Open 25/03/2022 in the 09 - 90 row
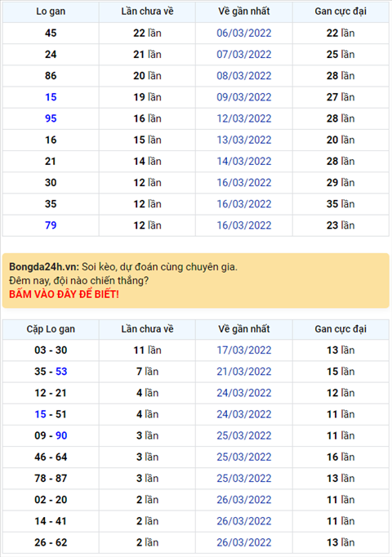The width and height of the screenshot is (392, 557). tap(244, 435)
